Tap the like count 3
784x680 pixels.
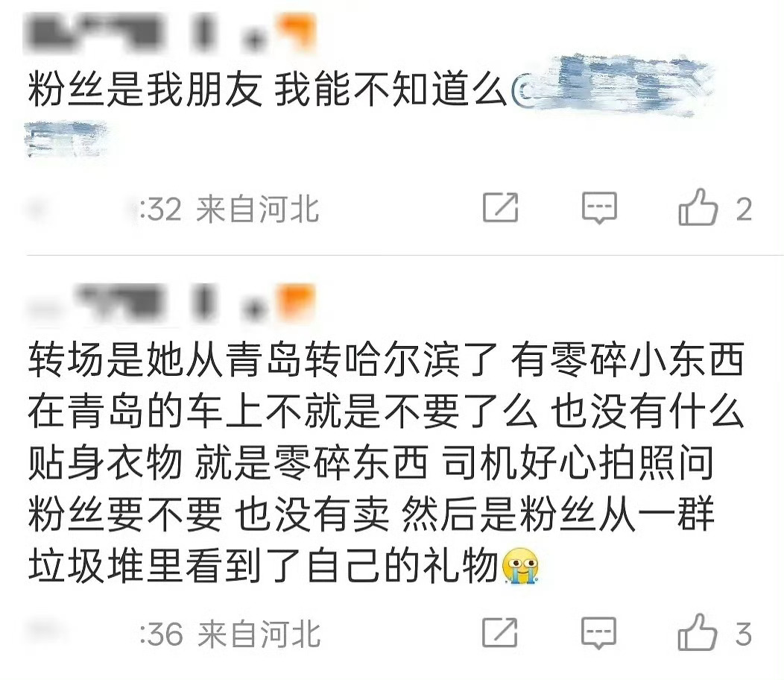tap(744, 634)
